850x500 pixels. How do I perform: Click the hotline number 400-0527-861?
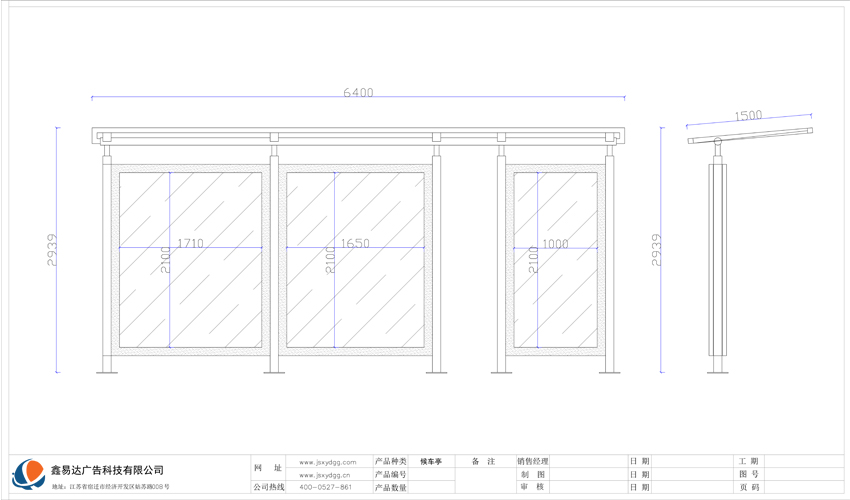coord(325,487)
